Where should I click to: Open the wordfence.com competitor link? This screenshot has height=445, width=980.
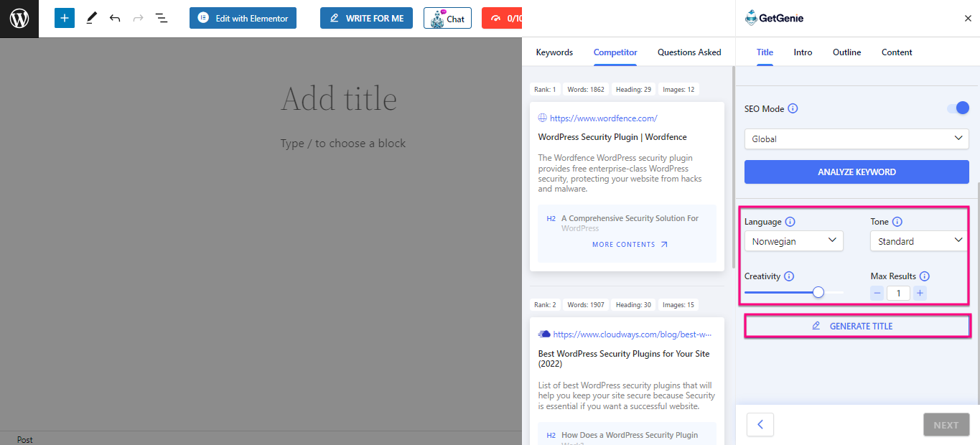pyautogui.click(x=603, y=118)
